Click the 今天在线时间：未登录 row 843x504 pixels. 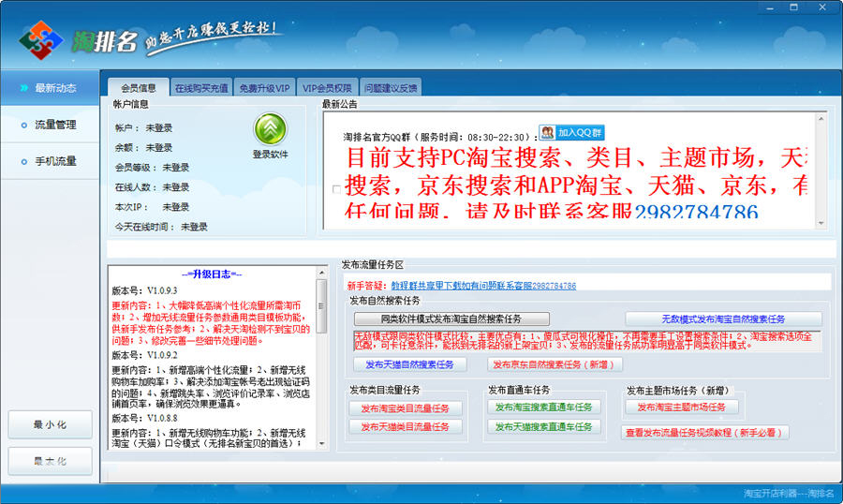(x=161, y=227)
